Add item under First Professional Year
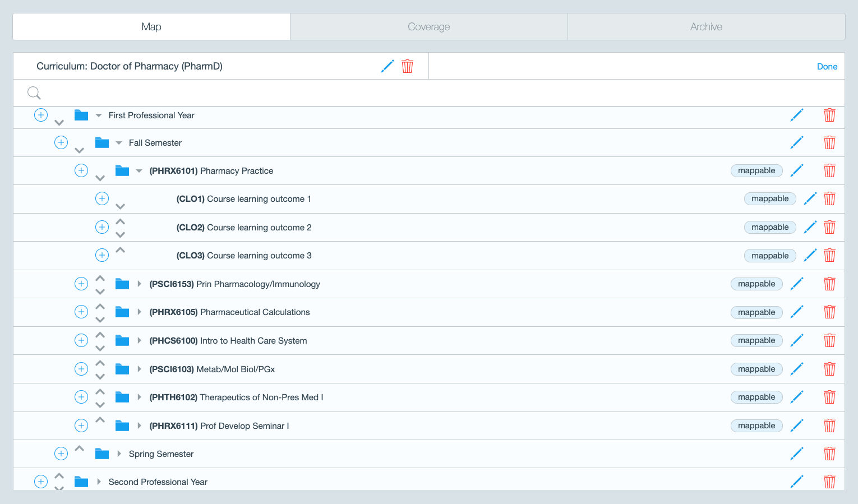858x504 pixels. coord(41,115)
